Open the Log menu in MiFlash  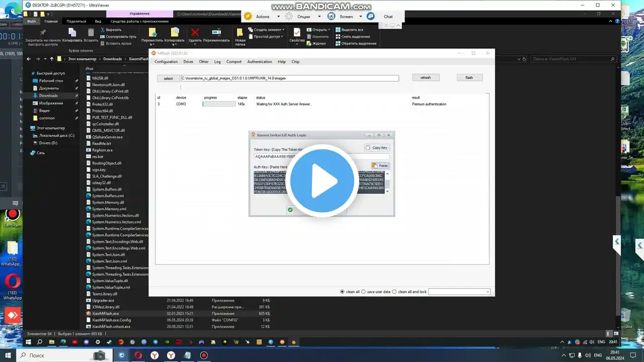point(217,62)
